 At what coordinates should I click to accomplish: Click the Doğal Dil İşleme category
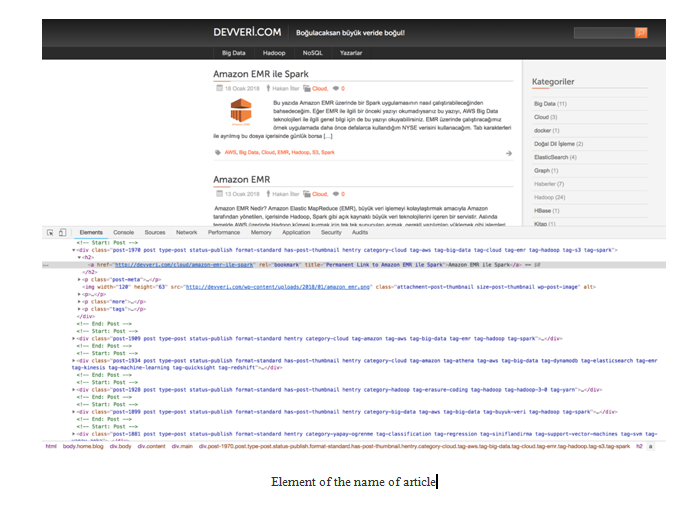[x=558, y=144]
